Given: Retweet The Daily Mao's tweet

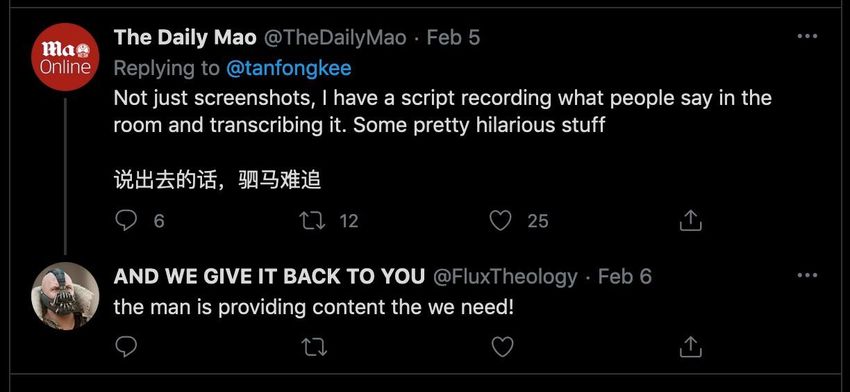Looking at the screenshot, I should 314,221.
